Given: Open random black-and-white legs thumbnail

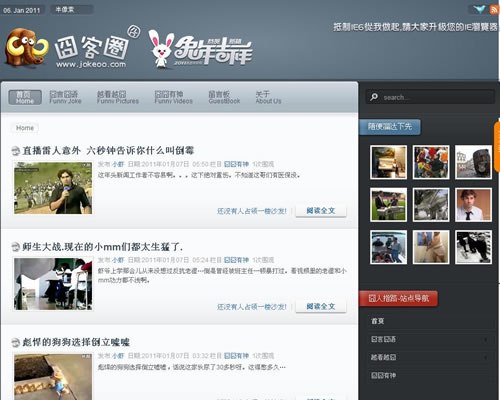Looking at the screenshot, I should (473, 247).
